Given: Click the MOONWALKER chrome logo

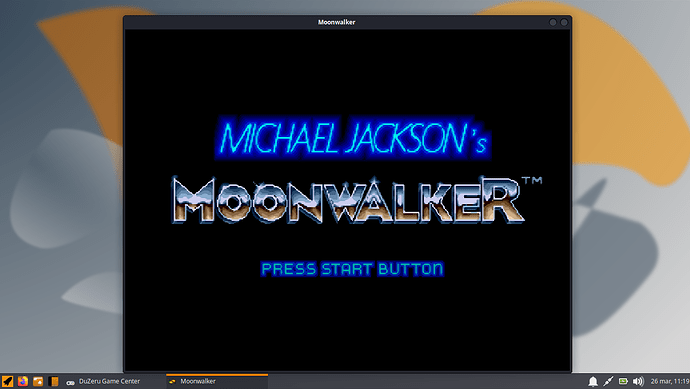Looking at the screenshot, I should click(348, 201).
